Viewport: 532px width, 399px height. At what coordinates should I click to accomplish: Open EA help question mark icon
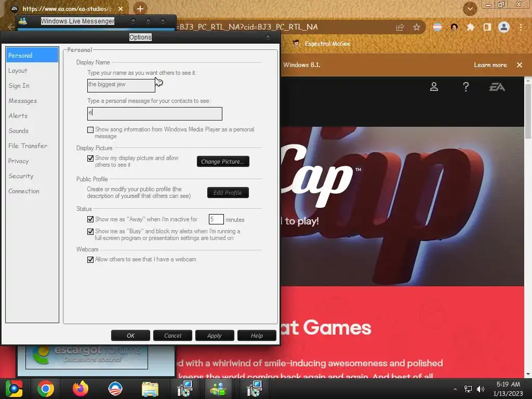point(466,87)
